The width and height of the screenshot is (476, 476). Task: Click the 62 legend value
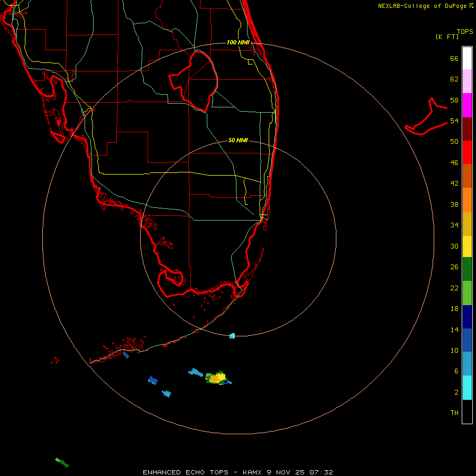point(454,79)
